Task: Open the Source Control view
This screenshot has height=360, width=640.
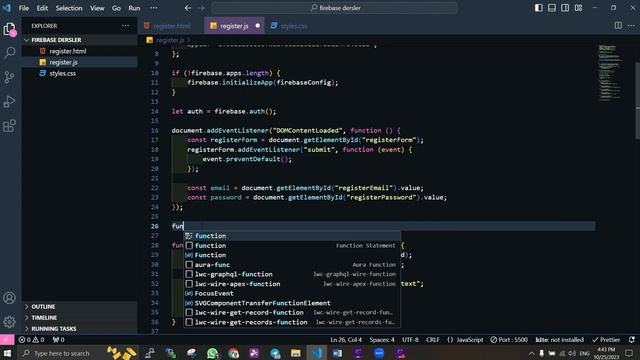Action: click(x=9, y=77)
